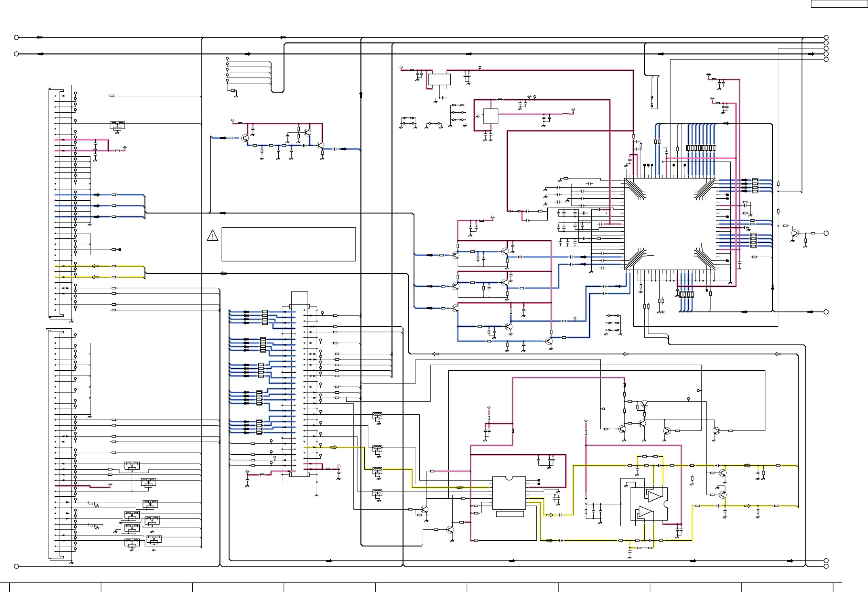Click the tall central dual-row connector body

coord(300,384)
